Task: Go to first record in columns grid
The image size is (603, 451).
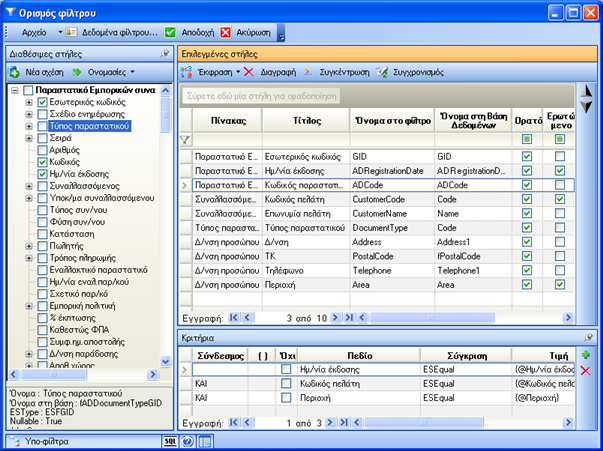Action: tap(233, 318)
